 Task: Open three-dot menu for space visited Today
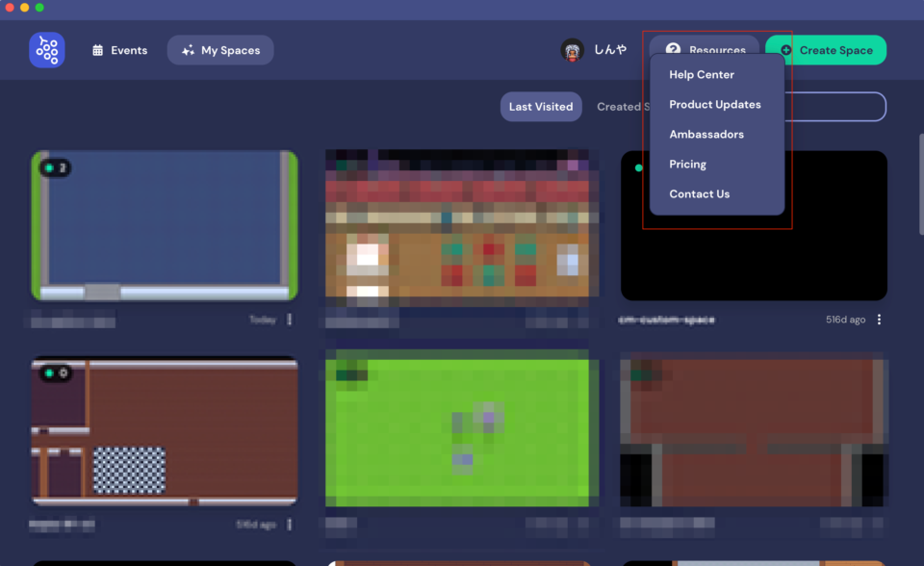pyautogui.click(x=289, y=320)
